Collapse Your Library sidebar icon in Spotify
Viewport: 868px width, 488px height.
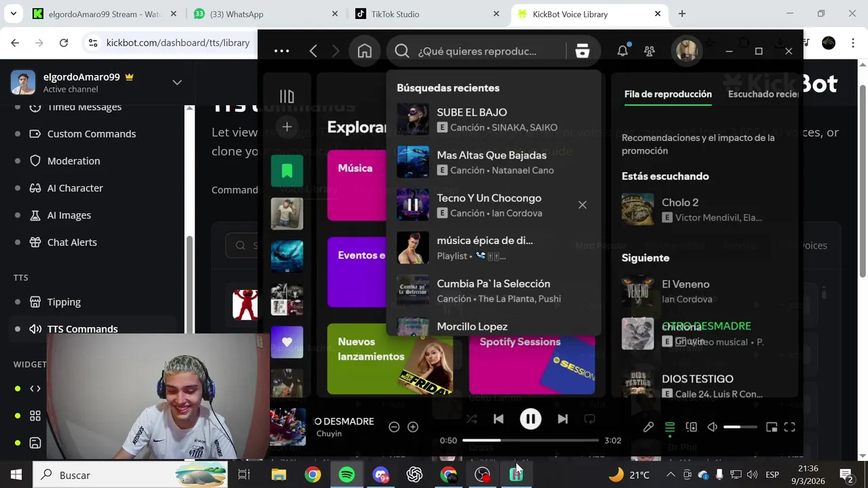(287, 96)
